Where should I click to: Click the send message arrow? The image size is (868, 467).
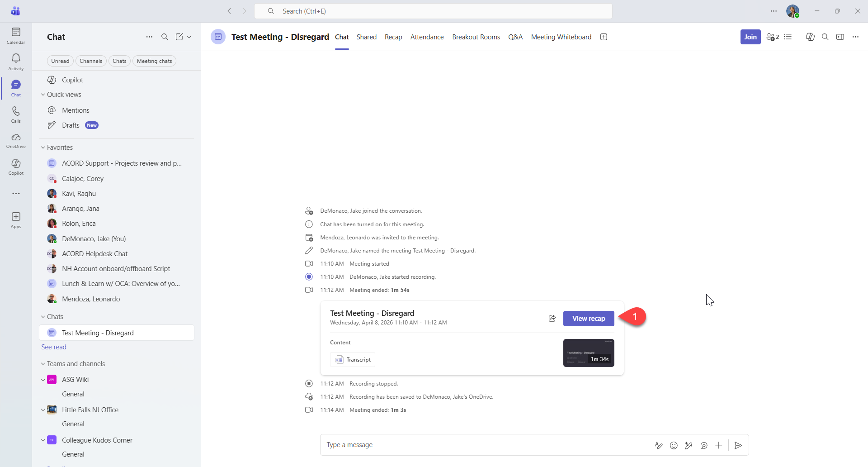738,445
